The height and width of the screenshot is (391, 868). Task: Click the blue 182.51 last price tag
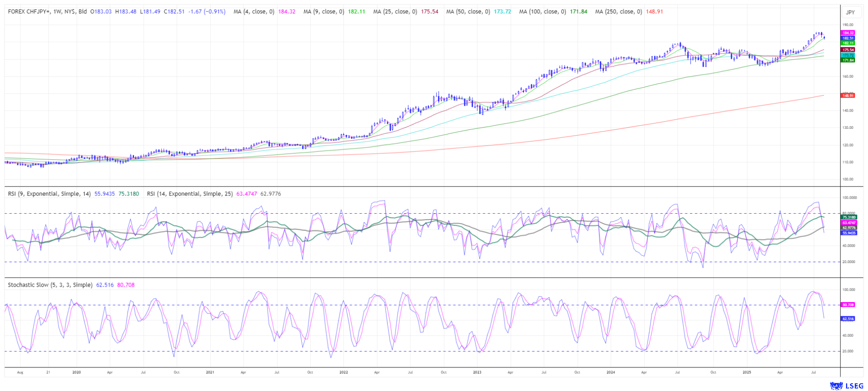coord(848,38)
